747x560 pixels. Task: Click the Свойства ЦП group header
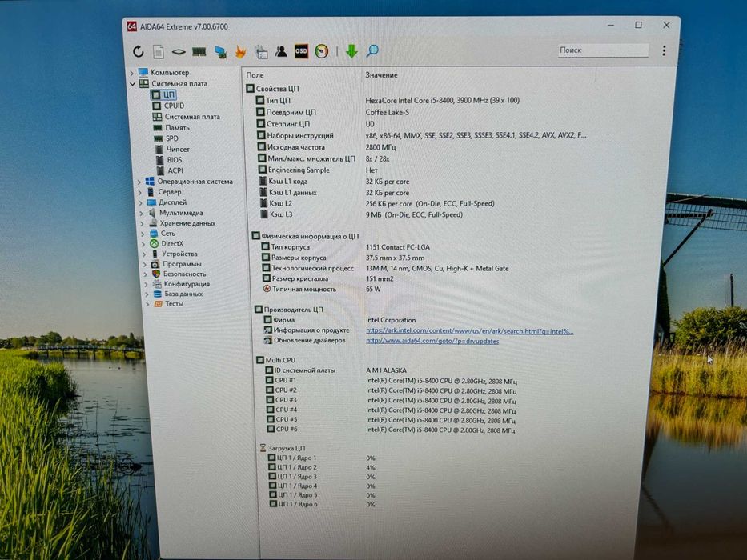(x=272, y=89)
